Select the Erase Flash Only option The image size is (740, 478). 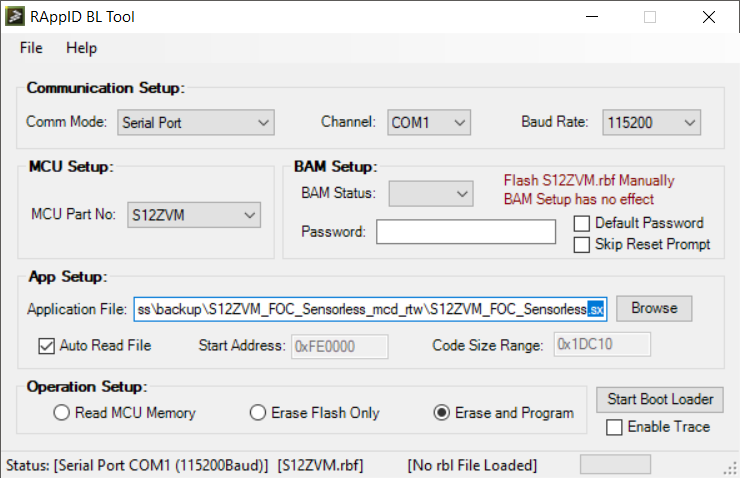coord(258,413)
